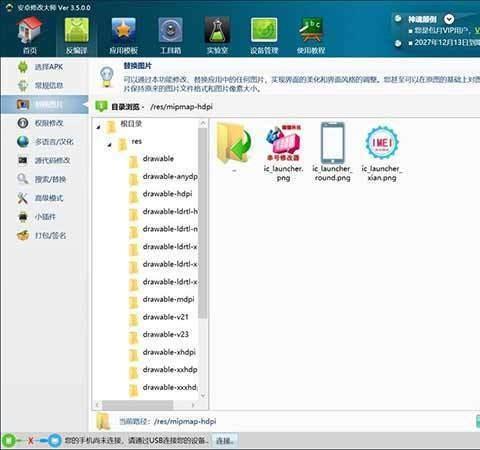
Task: Click the folder tree vertical scrollbar
Action: click(x=203, y=223)
